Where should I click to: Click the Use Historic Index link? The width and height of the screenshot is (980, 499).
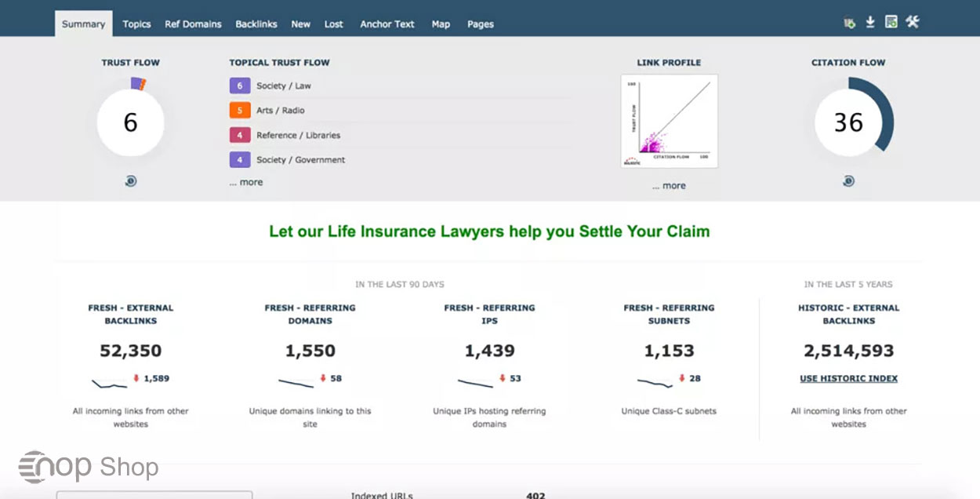point(848,378)
